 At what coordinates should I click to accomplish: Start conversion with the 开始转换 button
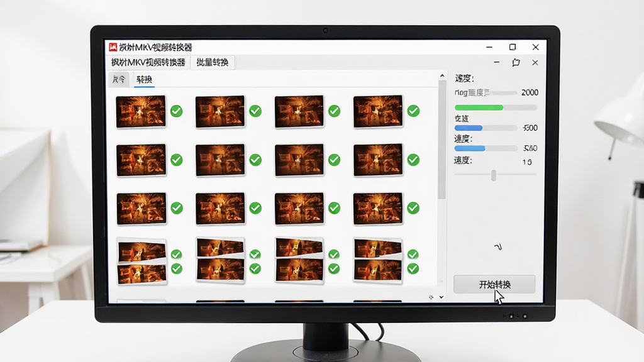494,285
